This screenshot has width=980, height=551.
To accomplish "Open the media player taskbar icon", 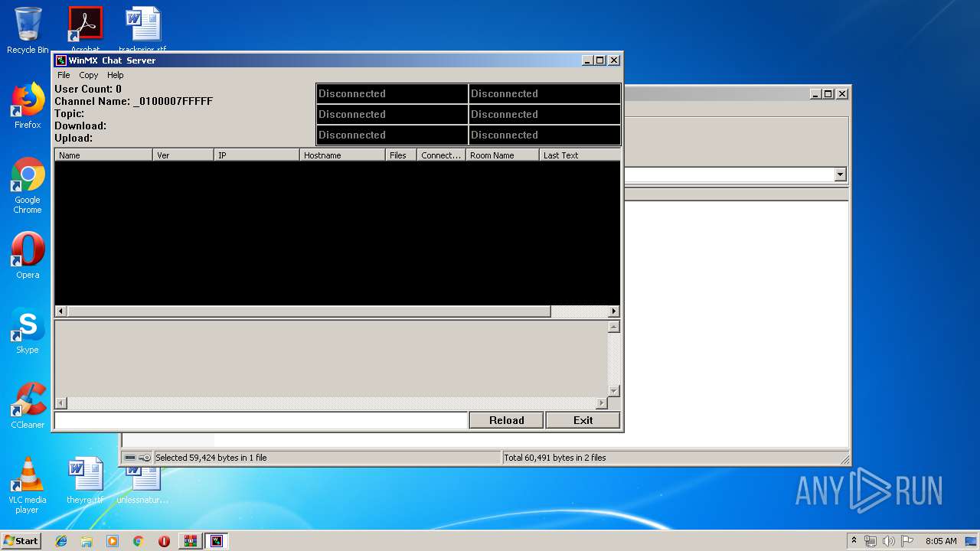I will coord(113,541).
